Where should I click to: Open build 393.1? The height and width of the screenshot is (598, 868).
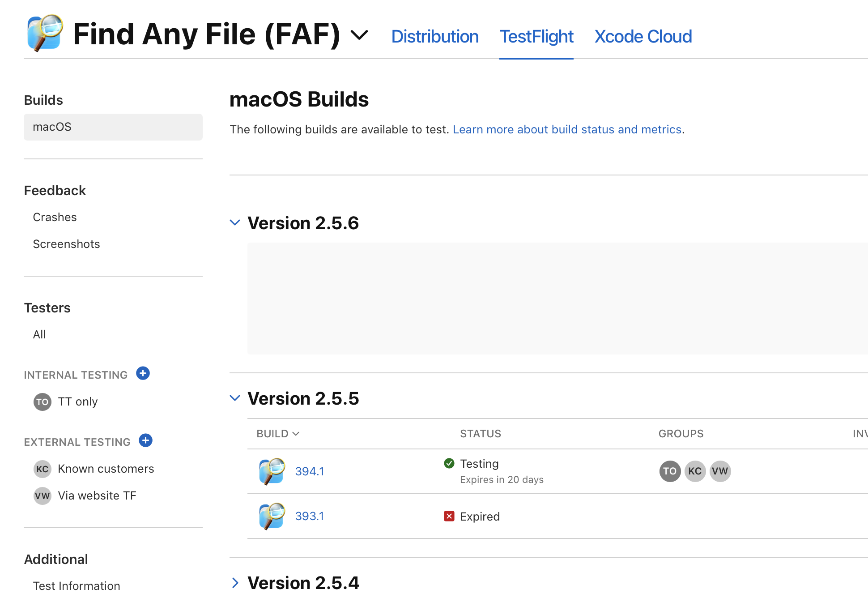[310, 516]
